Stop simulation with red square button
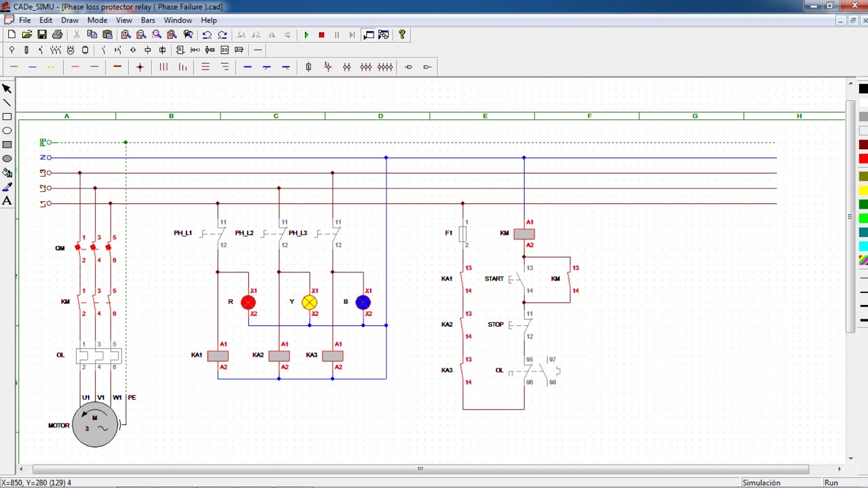Screen dimensions: 868x488 [321, 35]
